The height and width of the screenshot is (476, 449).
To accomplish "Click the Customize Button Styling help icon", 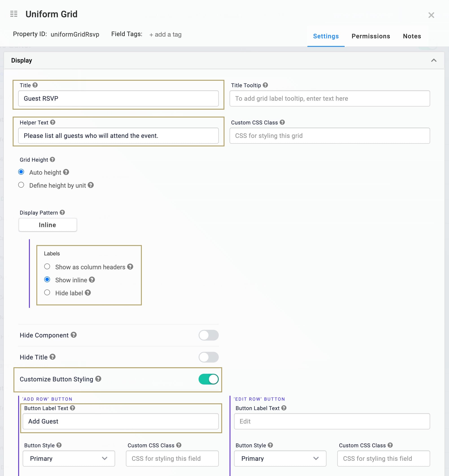I will coord(98,379).
